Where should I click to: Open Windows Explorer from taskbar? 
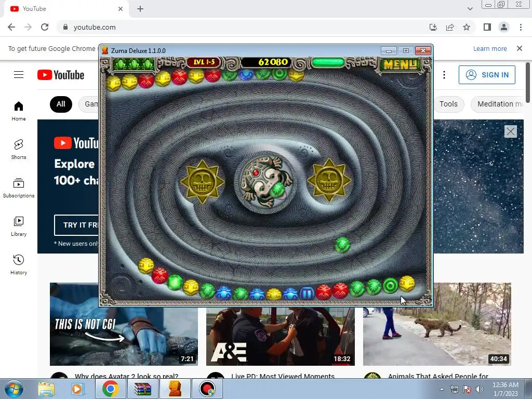click(x=46, y=389)
